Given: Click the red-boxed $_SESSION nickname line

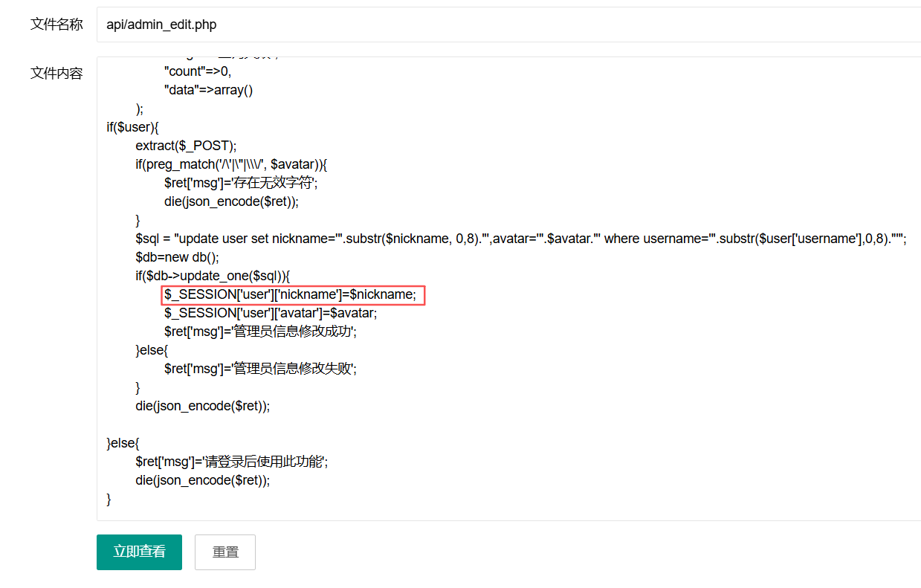Looking at the screenshot, I should point(293,295).
